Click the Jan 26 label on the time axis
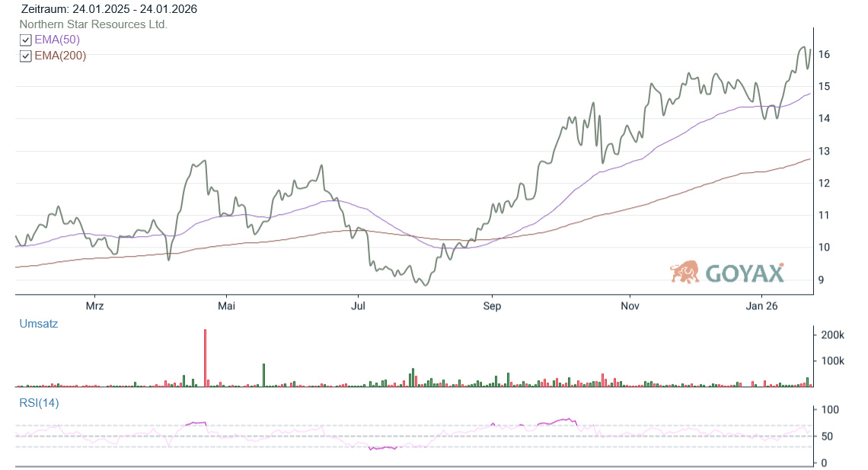 click(x=761, y=306)
